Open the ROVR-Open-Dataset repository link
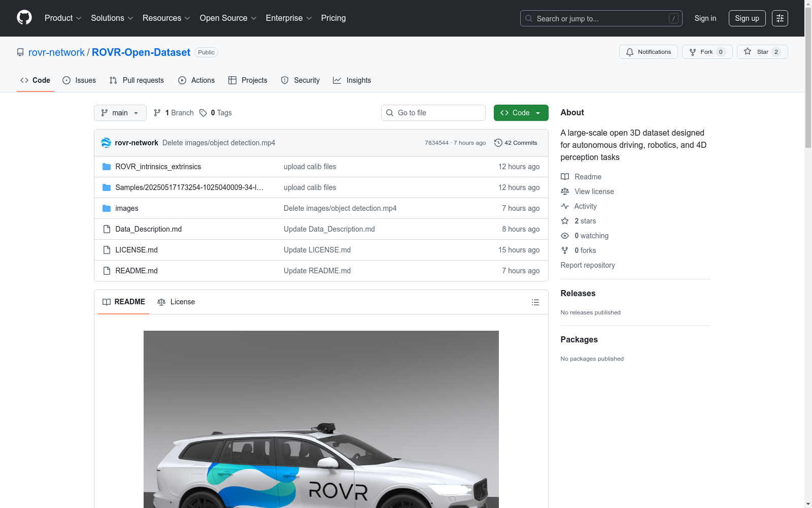 pyautogui.click(x=141, y=52)
